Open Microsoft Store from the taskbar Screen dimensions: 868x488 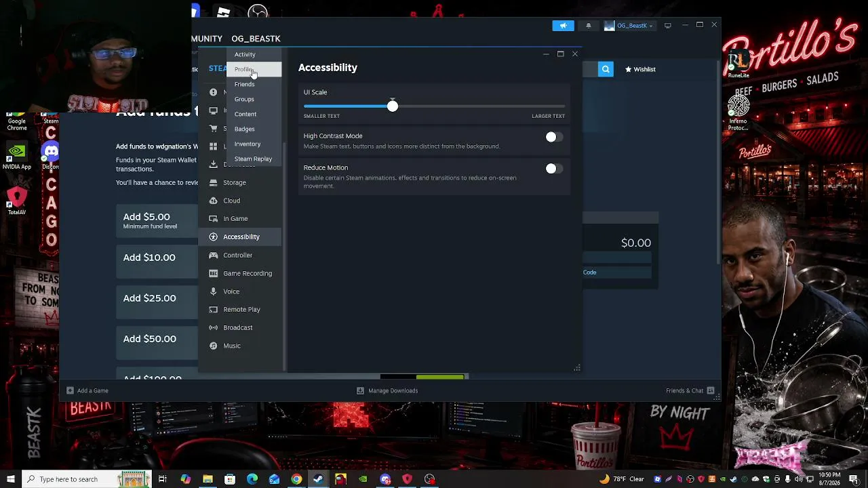click(230, 479)
